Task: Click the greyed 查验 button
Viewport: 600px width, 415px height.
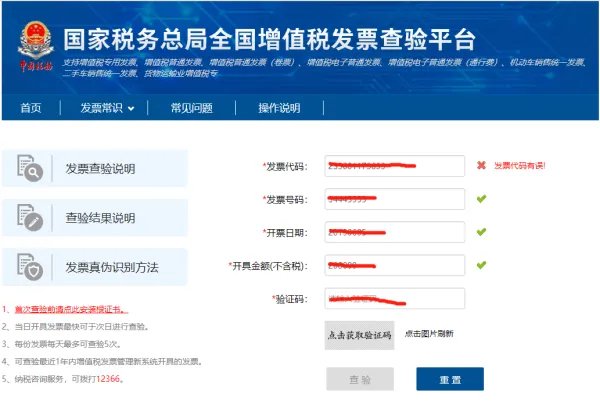Action: point(360,379)
